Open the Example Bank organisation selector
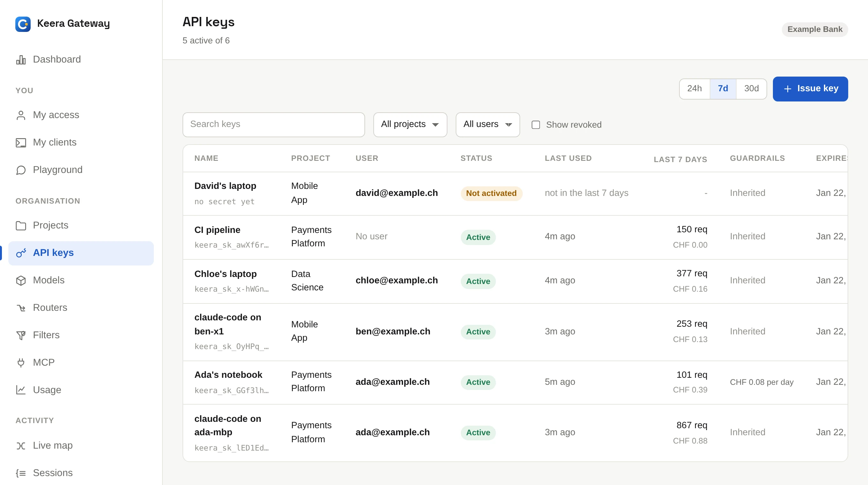The height and width of the screenshot is (485, 868). pos(814,29)
